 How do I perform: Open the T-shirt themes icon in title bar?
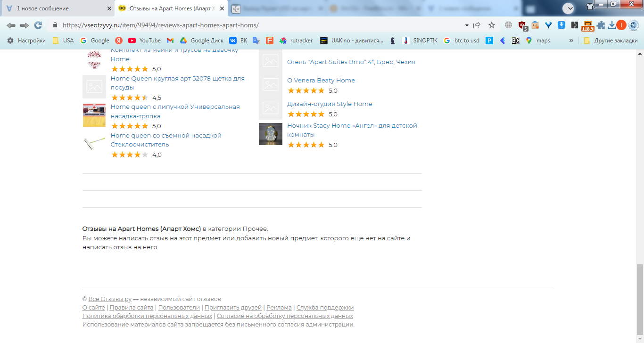[590, 7]
